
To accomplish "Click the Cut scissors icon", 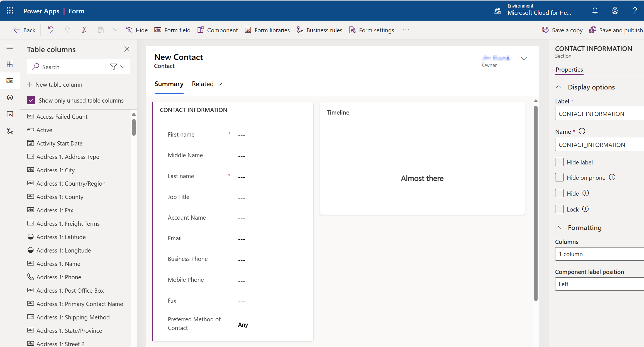I will [x=84, y=30].
